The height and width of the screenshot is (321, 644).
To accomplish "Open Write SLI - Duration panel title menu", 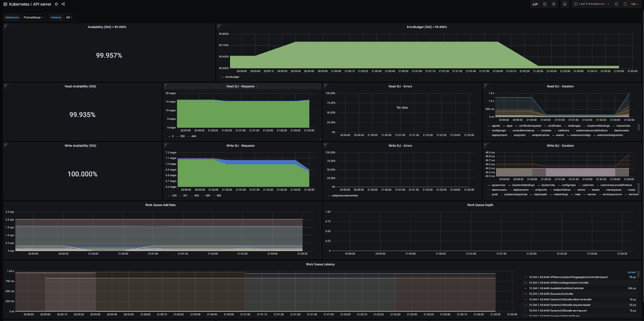I will click(x=560, y=146).
